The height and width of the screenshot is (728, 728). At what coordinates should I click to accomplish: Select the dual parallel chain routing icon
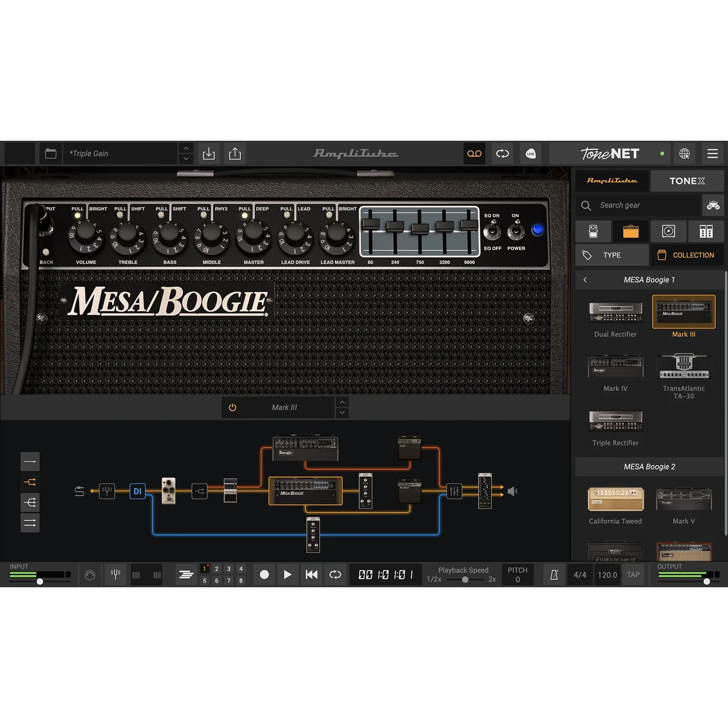30,523
